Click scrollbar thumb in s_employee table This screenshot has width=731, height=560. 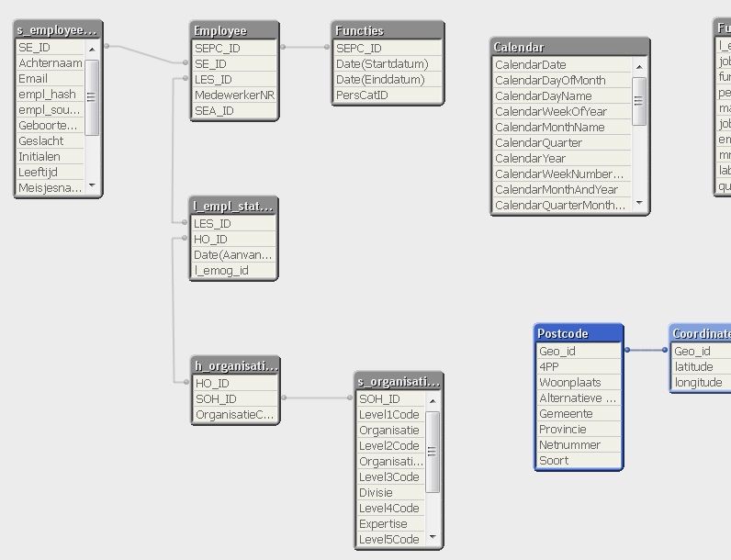[93, 97]
